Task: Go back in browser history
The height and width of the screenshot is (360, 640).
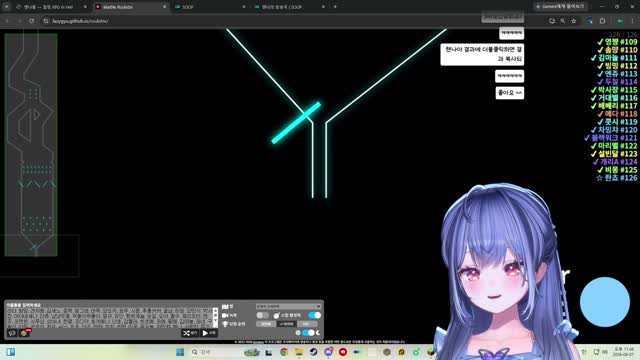Action: (7, 21)
